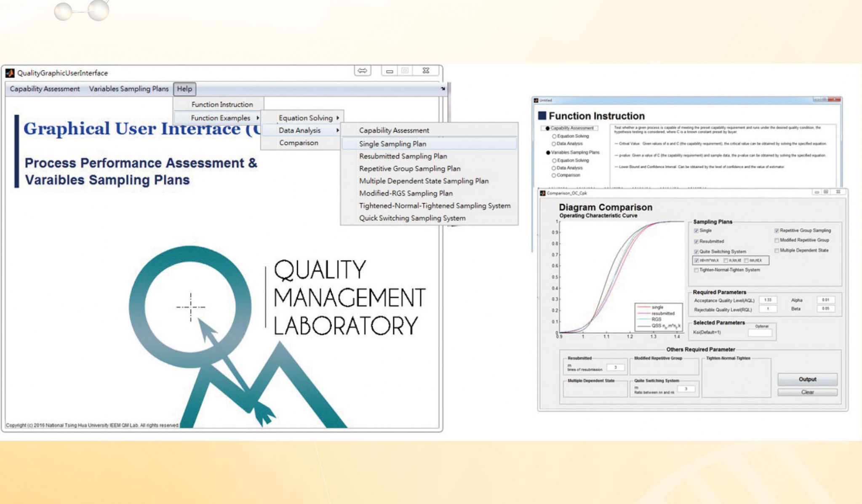Toggle the Quite Switching System checkbox
The height and width of the screenshot is (504, 862).
click(696, 252)
